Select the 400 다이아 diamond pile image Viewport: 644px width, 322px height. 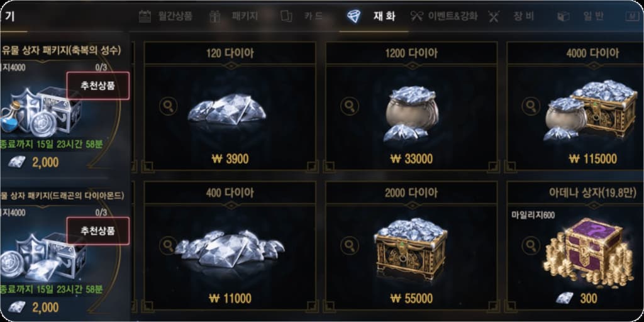[x=230, y=250]
